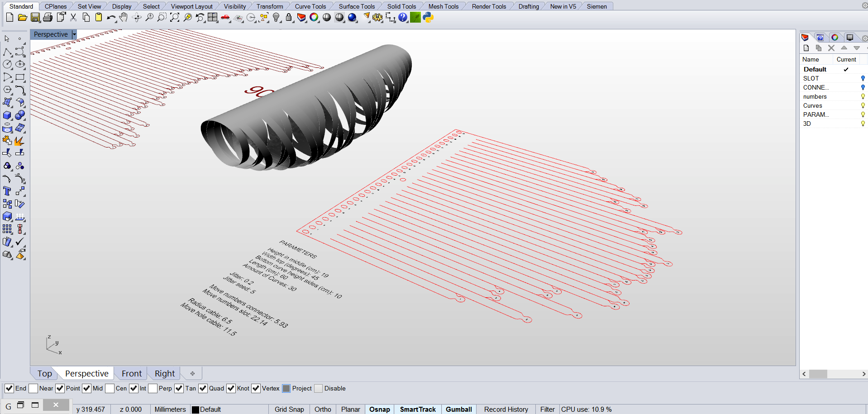
Task: Open the Perspective viewport dropdown arrow
Action: click(74, 34)
